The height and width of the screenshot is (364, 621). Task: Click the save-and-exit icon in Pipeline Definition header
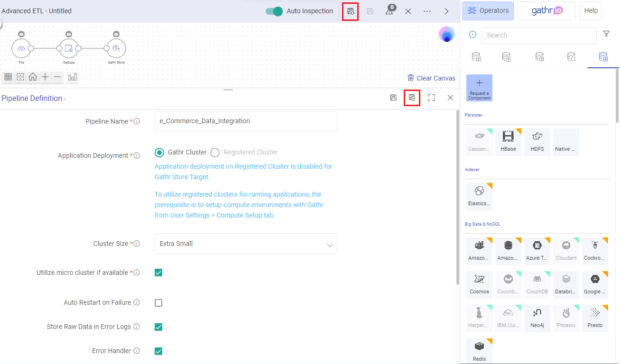coord(412,98)
